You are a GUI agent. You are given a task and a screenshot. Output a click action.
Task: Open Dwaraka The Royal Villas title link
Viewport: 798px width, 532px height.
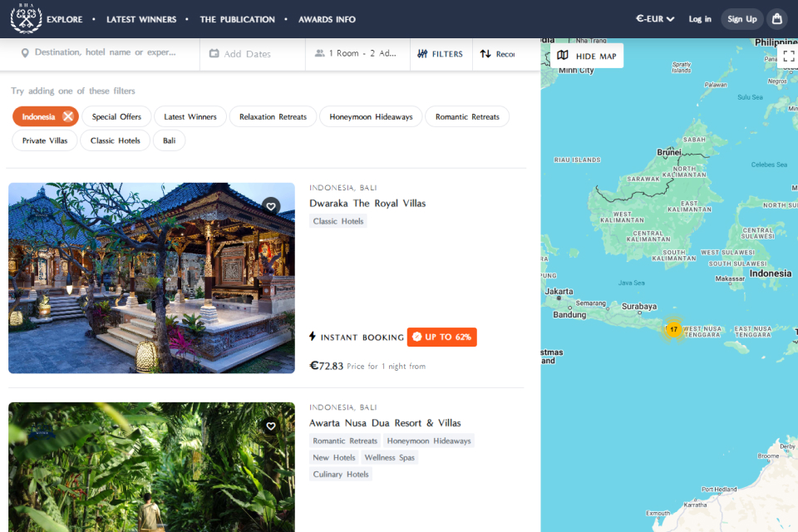(367, 203)
